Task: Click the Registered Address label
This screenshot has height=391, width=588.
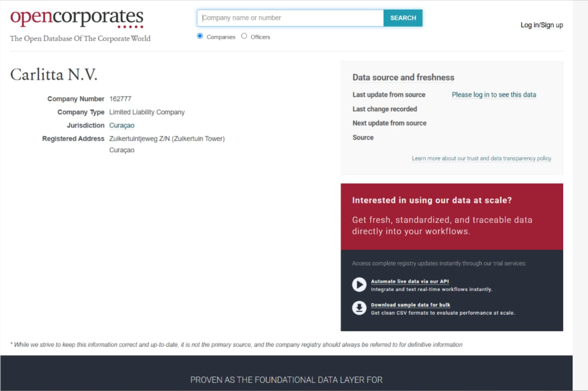Action: (73, 139)
